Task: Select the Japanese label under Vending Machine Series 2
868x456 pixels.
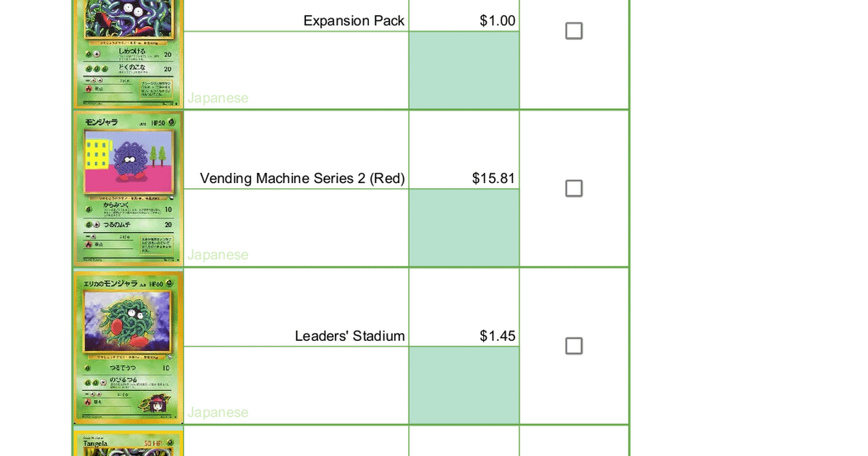Action: [218, 255]
